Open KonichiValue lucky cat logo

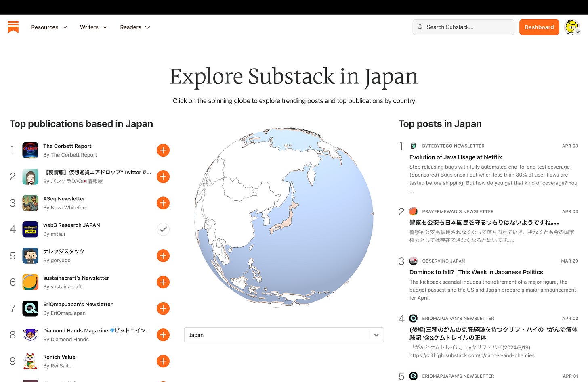pos(30,361)
